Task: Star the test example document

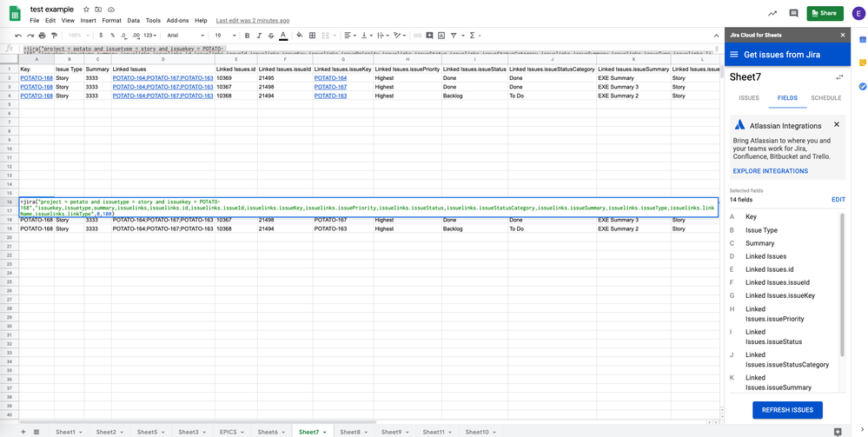Action: (86, 10)
